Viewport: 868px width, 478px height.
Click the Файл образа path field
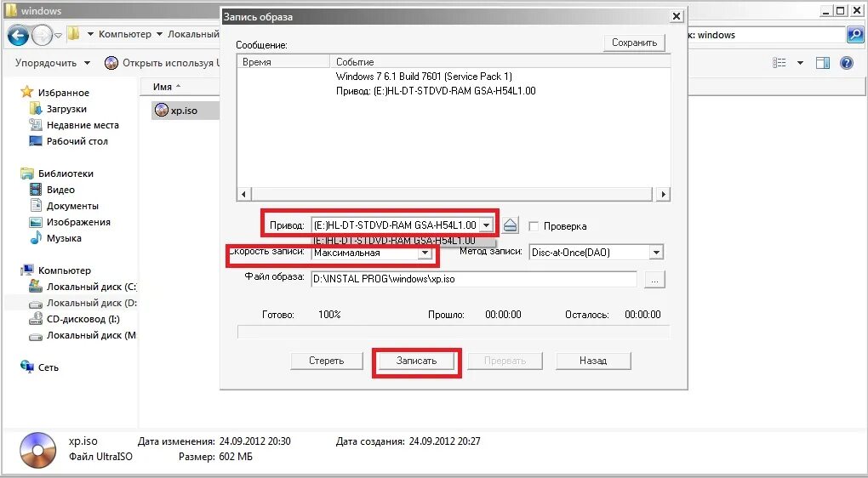474,279
